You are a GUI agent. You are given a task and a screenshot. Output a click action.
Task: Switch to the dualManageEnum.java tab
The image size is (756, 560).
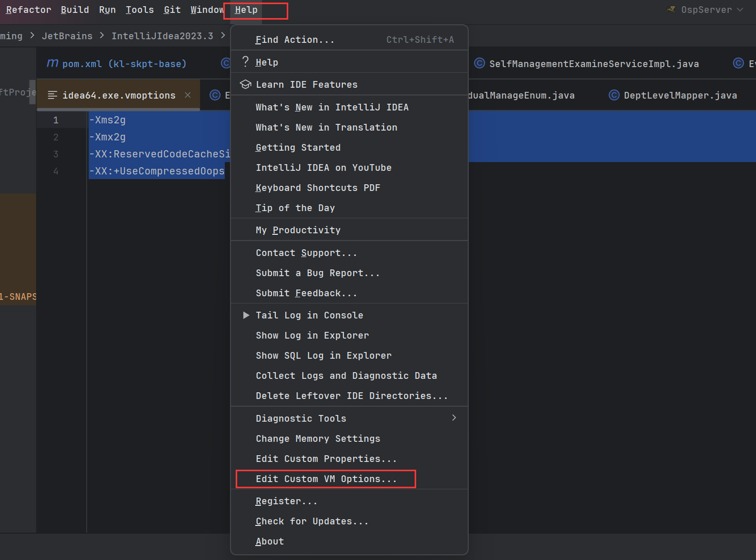(x=521, y=95)
